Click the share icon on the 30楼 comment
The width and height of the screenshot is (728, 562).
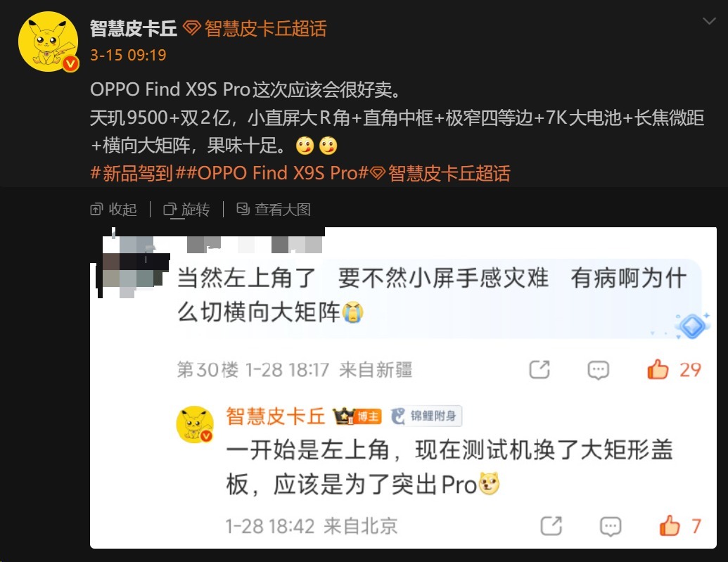(x=539, y=370)
